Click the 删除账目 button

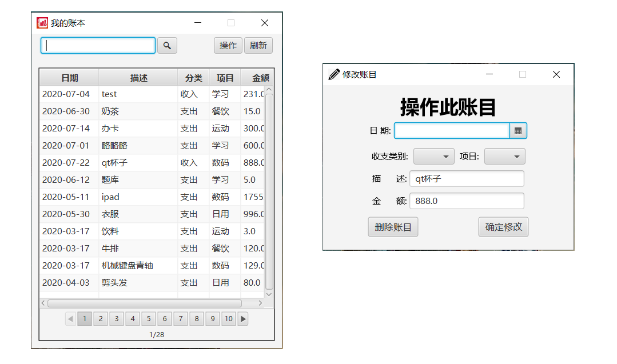(393, 227)
